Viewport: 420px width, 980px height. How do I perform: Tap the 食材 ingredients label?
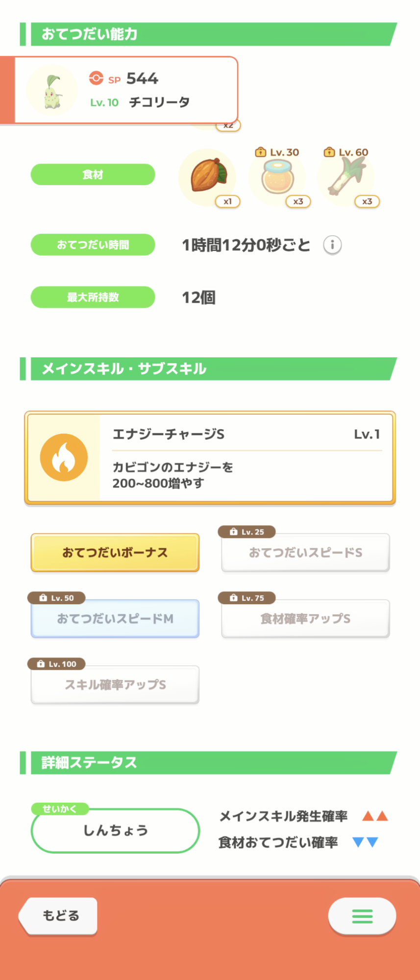point(93,174)
